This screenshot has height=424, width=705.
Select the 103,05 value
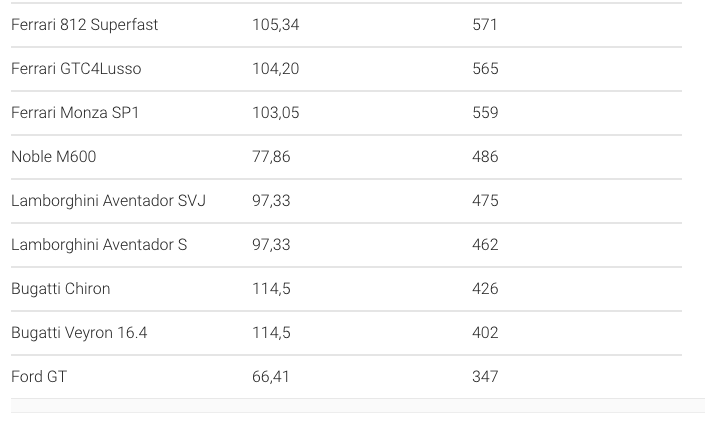tap(276, 113)
